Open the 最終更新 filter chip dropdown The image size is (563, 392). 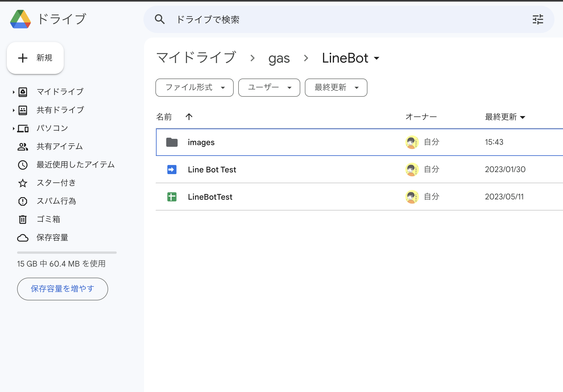[x=336, y=88]
